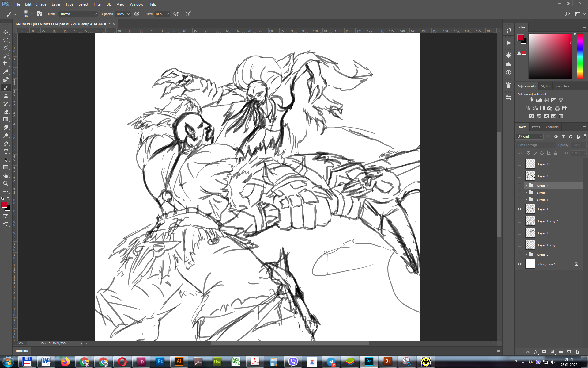Viewport: 588px width, 368px height.
Task: Open the Timeline panel
Action: (x=21, y=351)
